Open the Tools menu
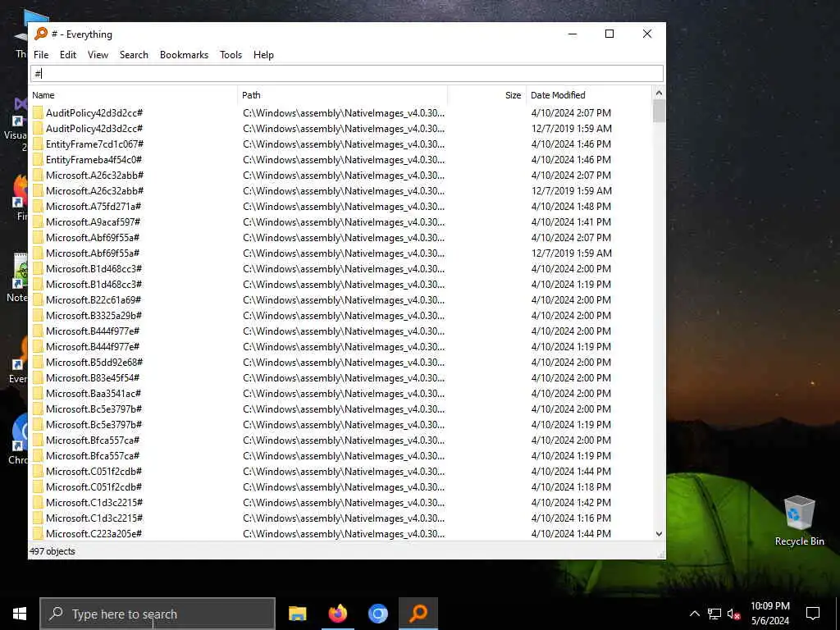 tap(231, 55)
